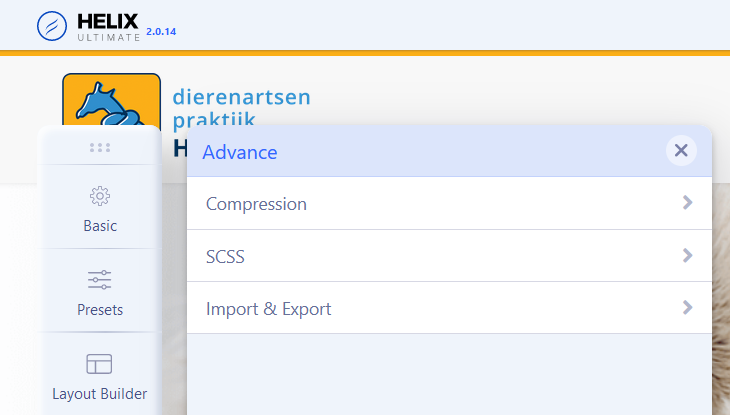Click the Helix Ultimate wordmark text
This screenshot has width=730, height=415.
point(109,25)
